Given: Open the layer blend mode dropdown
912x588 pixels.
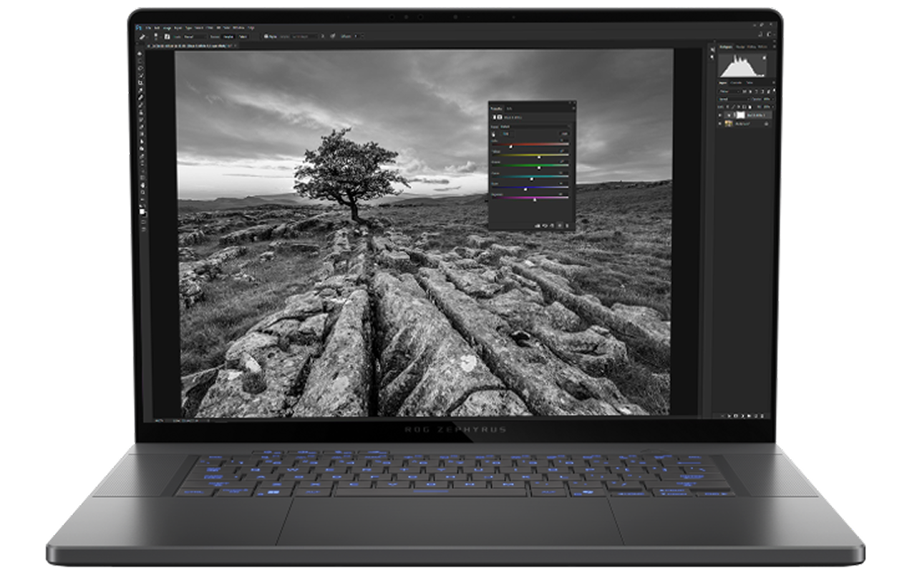Looking at the screenshot, I should 732,99.
